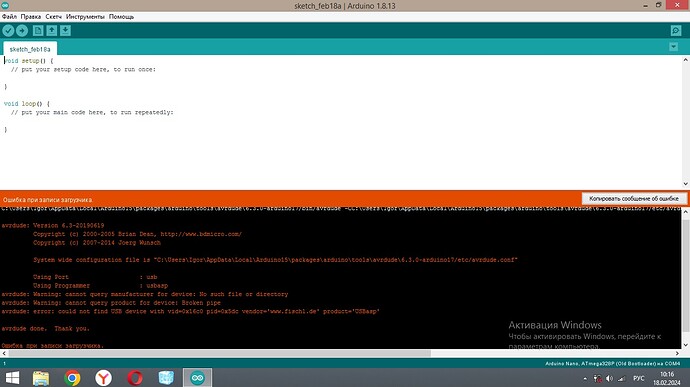Click the editor scroll down arrow

[686, 184]
